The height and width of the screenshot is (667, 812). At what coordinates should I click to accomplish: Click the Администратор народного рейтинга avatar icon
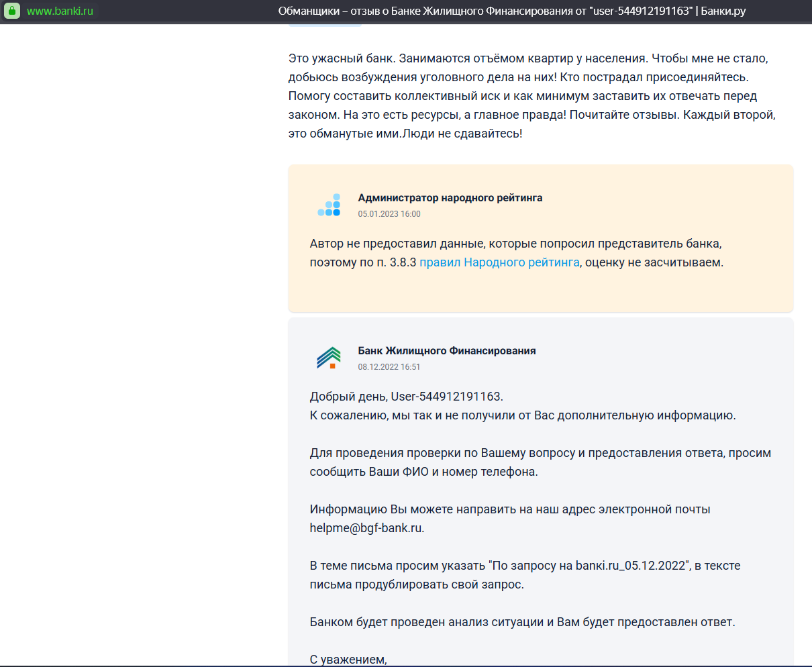(x=329, y=205)
